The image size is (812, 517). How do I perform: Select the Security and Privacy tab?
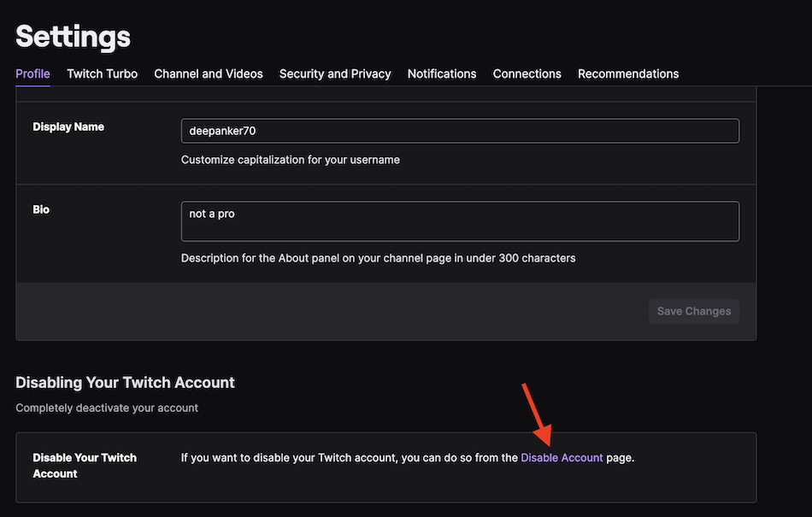(335, 73)
